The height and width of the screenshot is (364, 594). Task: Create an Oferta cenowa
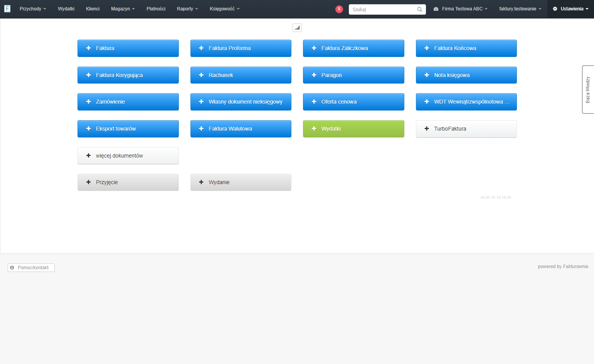click(x=353, y=102)
